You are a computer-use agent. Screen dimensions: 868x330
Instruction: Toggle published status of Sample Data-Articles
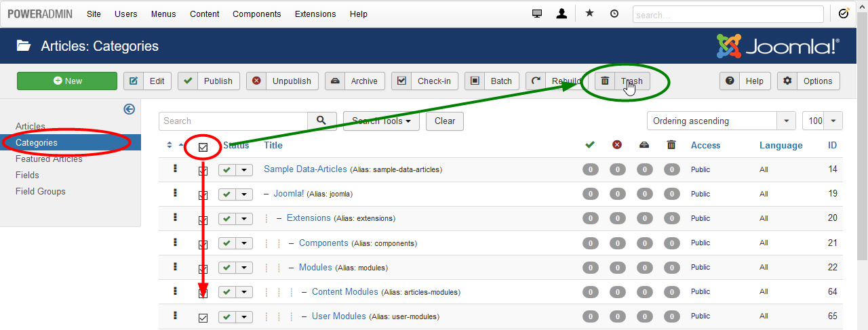[x=226, y=170]
